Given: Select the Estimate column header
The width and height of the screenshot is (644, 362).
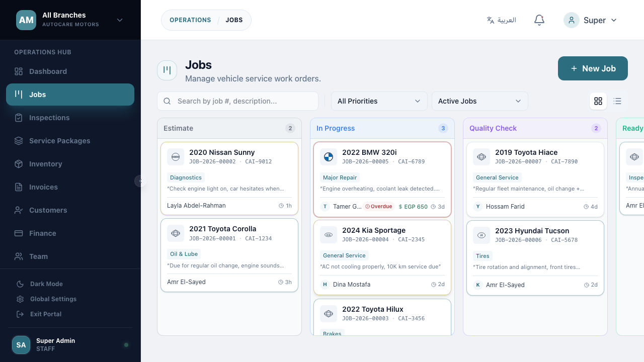Looking at the screenshot, I should (x=229, y=128).
